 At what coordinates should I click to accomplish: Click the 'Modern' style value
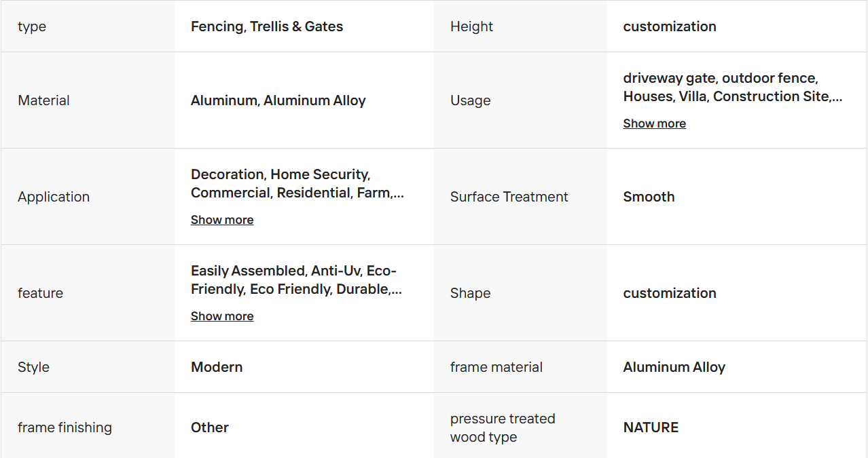217,367
